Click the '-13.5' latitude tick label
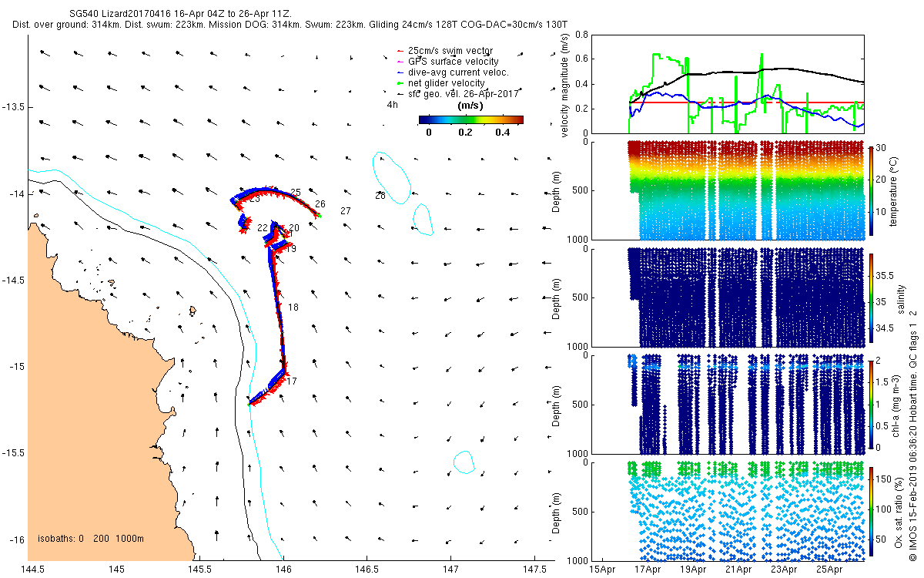The width and height of the screenshot is (924, 578). click(12, 107)
